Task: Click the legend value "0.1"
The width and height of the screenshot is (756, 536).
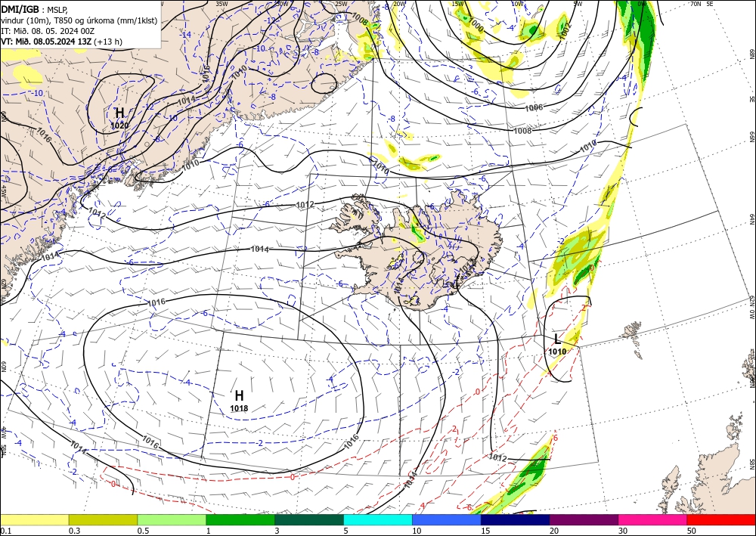Action: click(5, 531)
